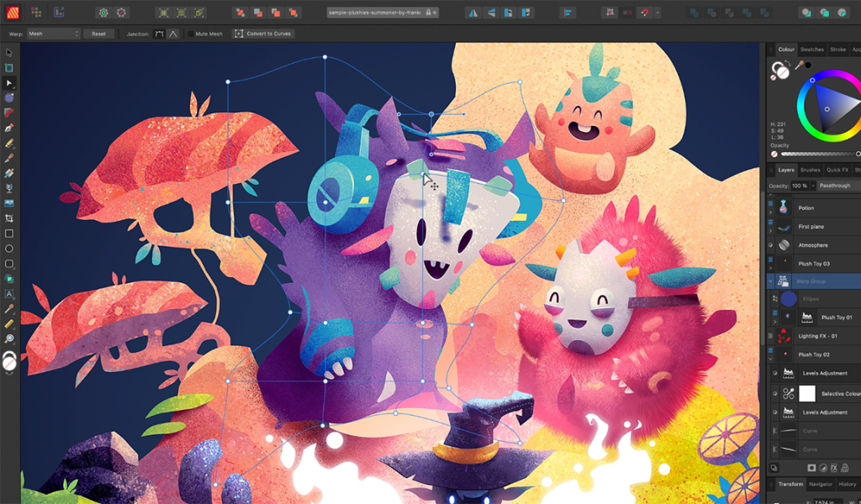Switch to the Navigator tab
The image size is (861, 504).
[x=821, y=484]
